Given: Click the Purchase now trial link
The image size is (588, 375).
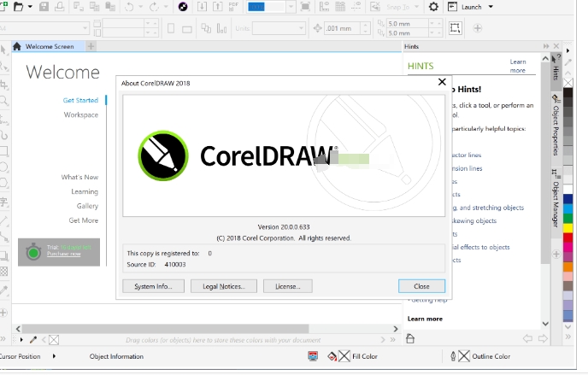Looking at the screenshot, I should pyautogui.click(x=64, y=254).
